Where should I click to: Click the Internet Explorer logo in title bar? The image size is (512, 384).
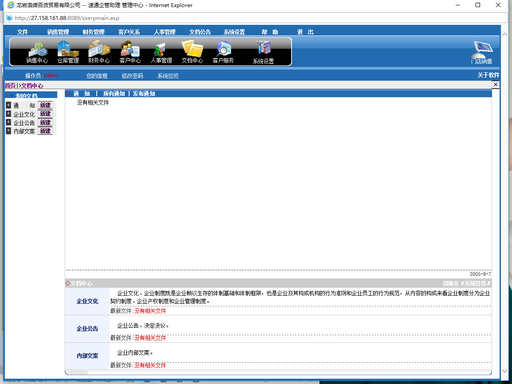coord(11,5)
